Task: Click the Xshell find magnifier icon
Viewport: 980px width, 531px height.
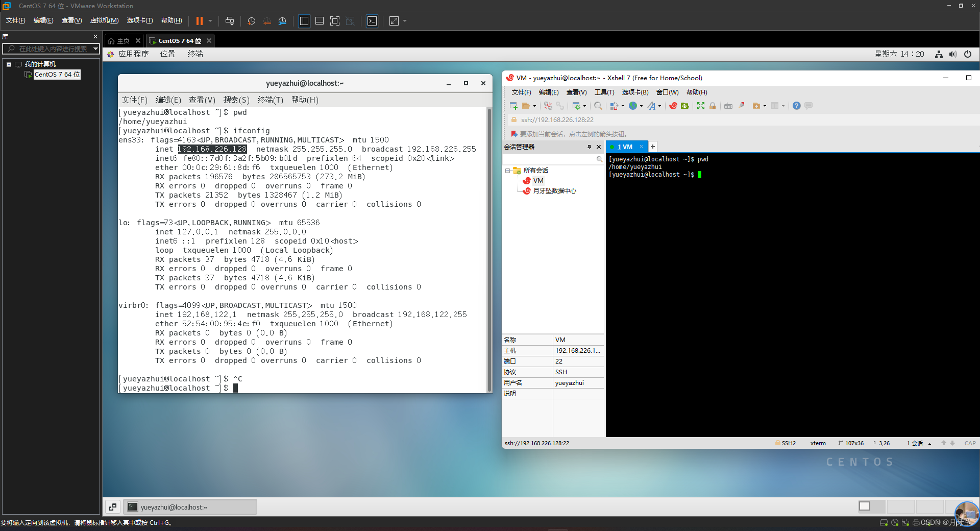Action: pyautogui.click(x=598, y=106)
